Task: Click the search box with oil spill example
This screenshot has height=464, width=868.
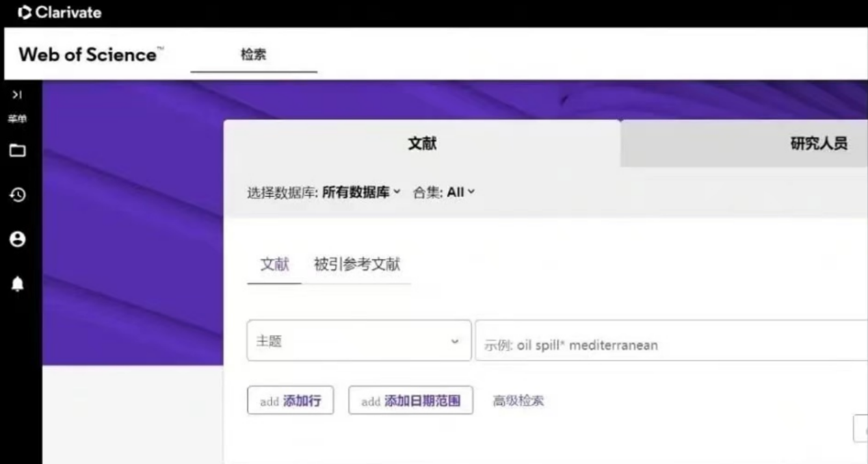Action: [x=671, y=341]
